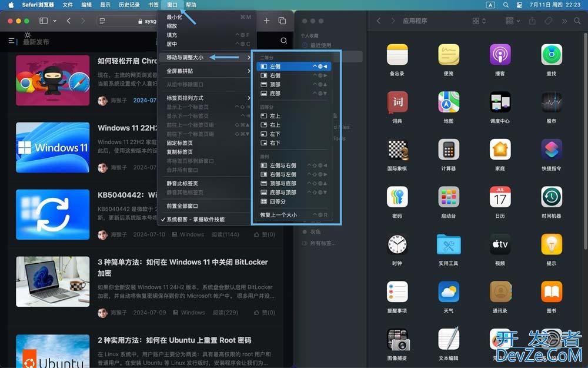Open the Podcasts (播客) app icon
This screenshot has width=588, height=368.
500,55
